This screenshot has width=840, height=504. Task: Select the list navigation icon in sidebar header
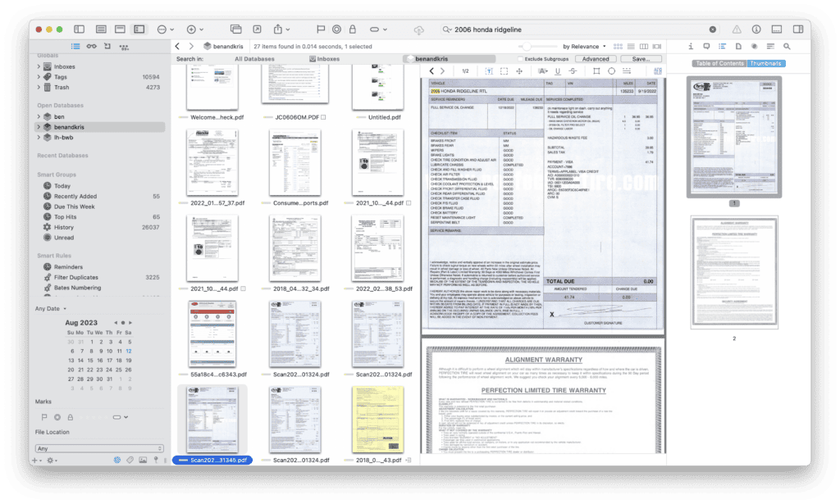(x=75, y=47)
